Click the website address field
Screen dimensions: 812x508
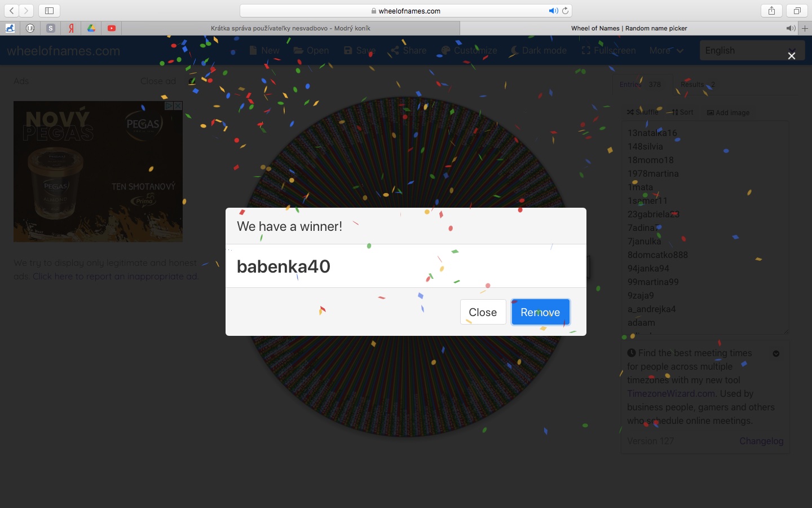406,11
